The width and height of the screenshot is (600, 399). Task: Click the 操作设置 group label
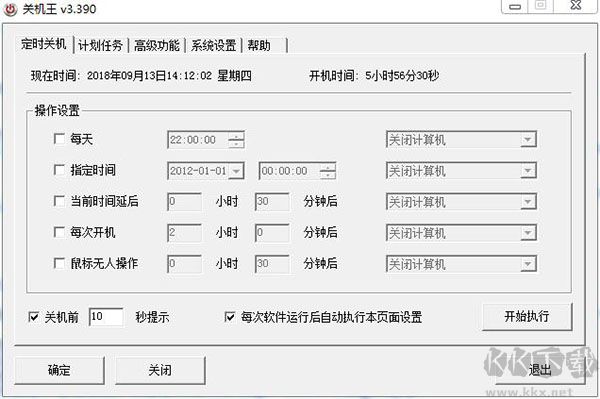(x=57, y=111)
